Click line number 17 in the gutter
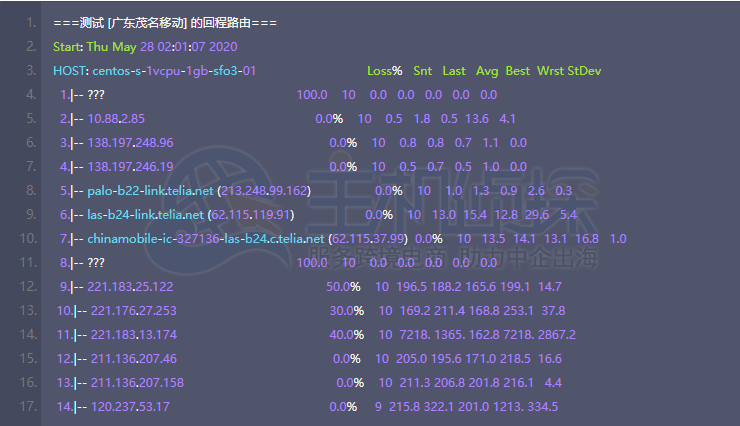 coord(30,407)
